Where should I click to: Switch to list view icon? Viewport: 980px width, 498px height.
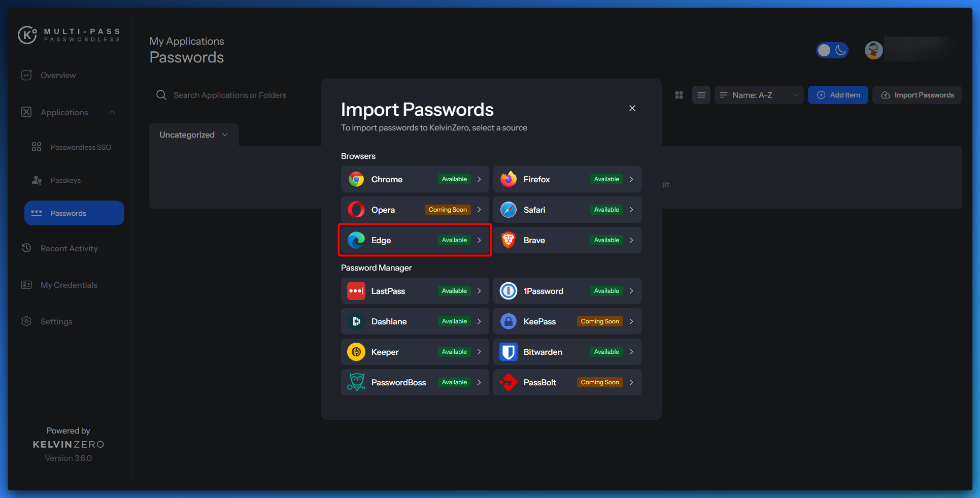pos(701,95)
